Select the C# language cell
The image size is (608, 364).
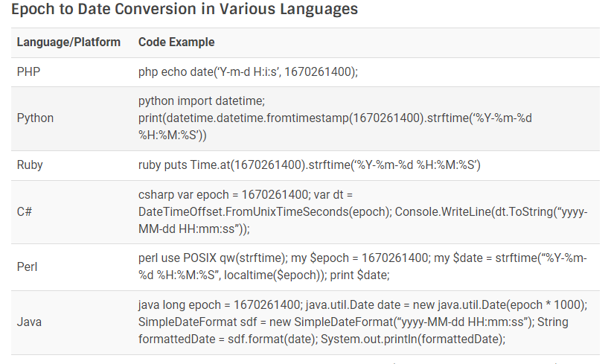tap(25, 212)
